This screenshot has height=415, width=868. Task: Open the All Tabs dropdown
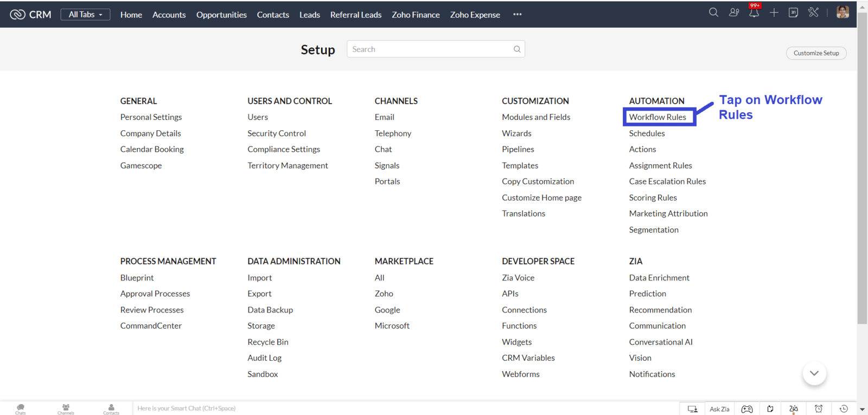[86, 15]
